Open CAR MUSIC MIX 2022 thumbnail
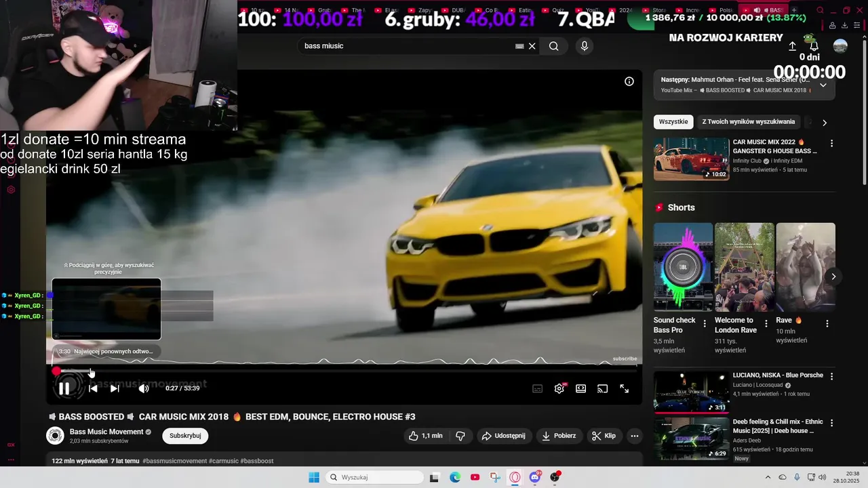The width and height of the screenshot is (868, 488). pyautogui.click(x=691, y=159)
